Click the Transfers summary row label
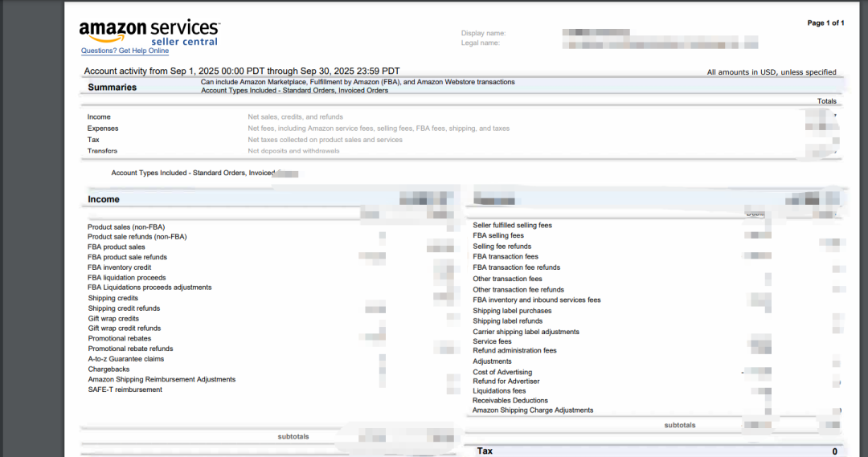Screen dimensions: 868x457 [x=102, y=150]
